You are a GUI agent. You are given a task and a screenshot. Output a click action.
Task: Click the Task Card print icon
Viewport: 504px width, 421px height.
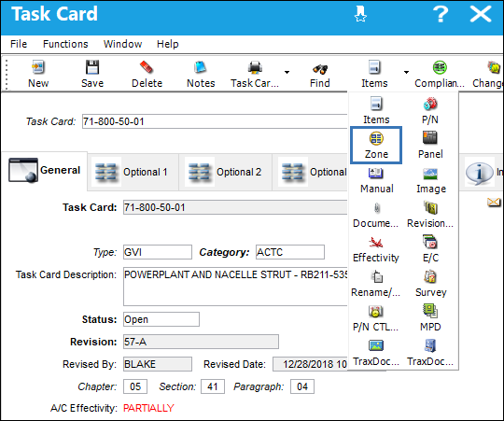tap(255, 67)
